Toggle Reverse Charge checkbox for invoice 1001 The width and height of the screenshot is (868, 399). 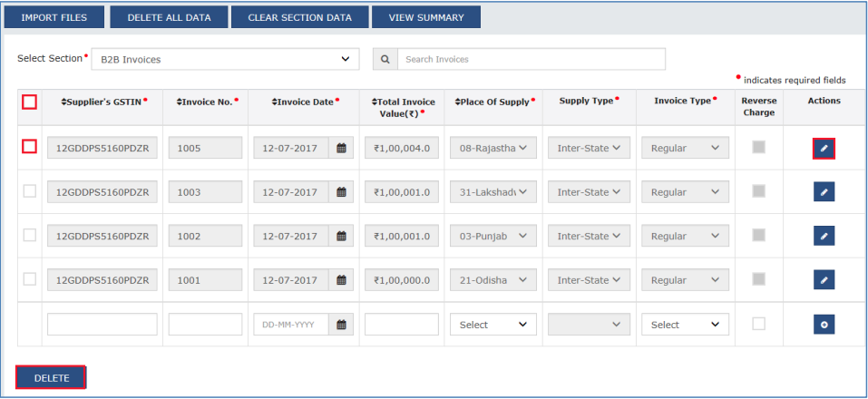point(758,279)
